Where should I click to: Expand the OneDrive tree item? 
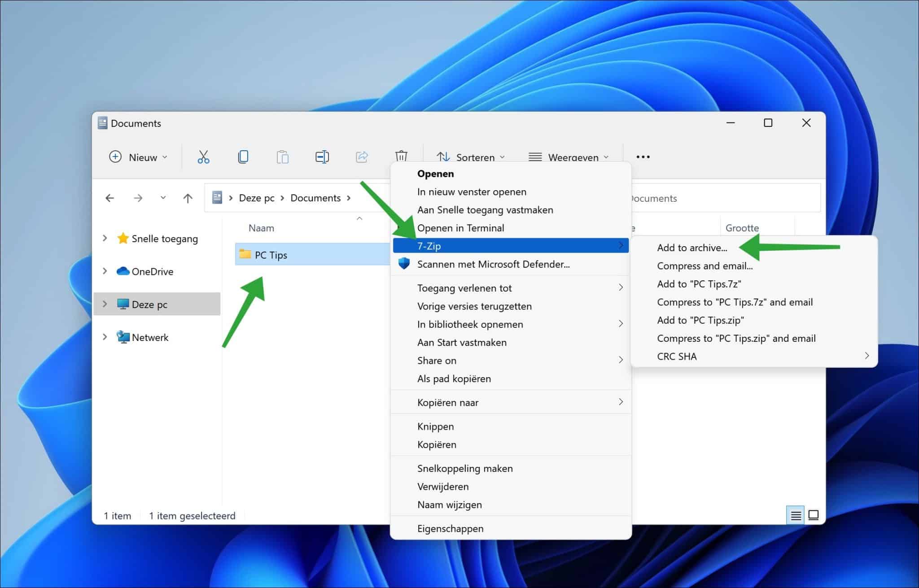tap(105, 271)
